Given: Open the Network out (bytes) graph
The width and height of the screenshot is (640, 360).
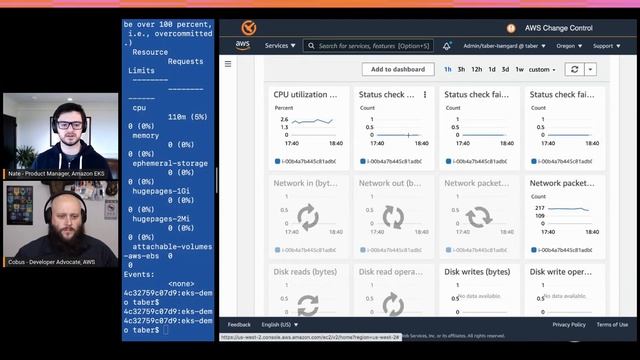Looking at the screenshot, I should [x=394, y=216].
